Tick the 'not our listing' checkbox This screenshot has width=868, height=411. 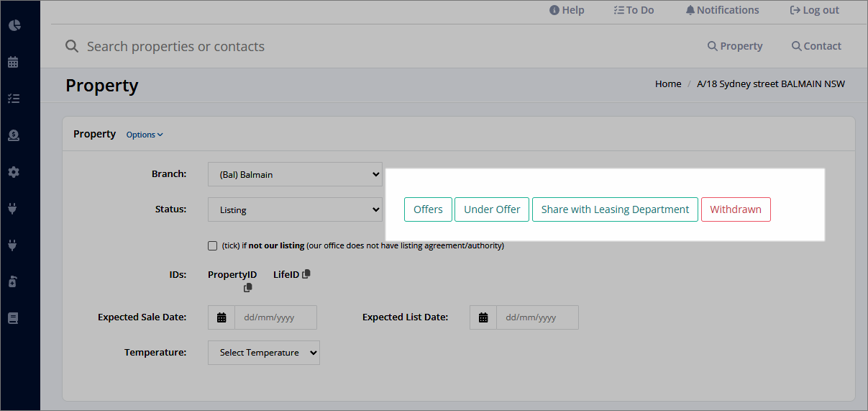click(212, 245)
